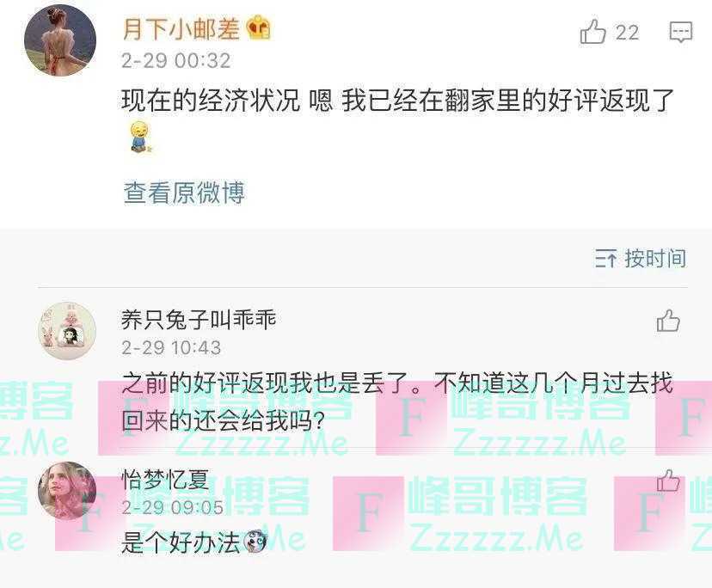Like the comment by 怡梦忆夏
The image size is (712, 588).
(x=668, y=481)
